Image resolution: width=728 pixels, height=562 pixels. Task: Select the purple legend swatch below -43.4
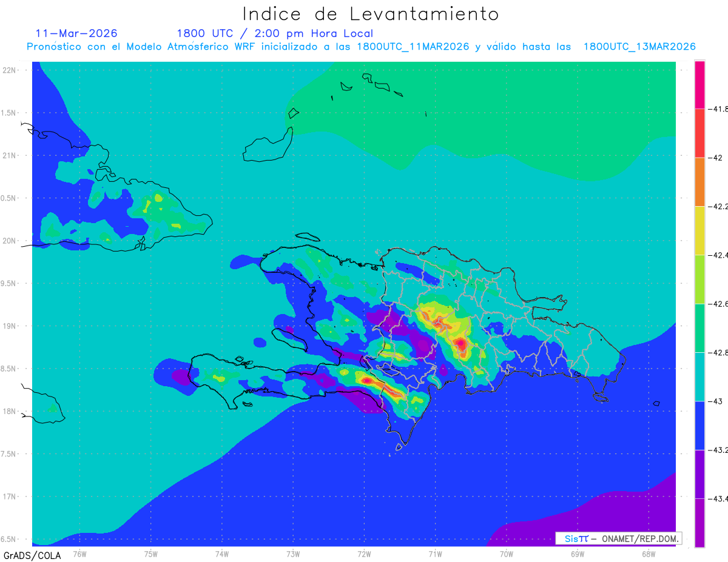click(699, 523)
